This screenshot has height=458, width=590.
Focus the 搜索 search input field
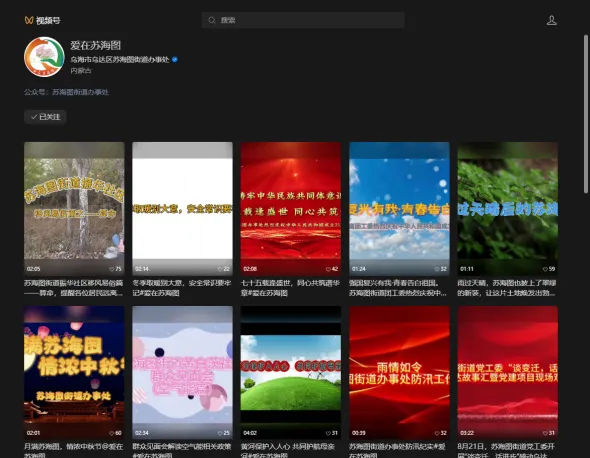303,20
